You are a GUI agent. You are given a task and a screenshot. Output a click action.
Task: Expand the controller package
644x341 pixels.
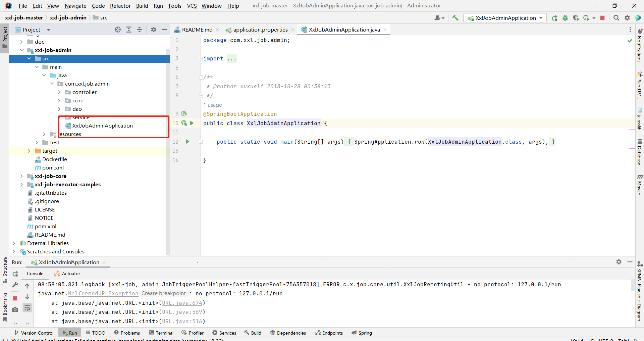[x=59, y=92]
